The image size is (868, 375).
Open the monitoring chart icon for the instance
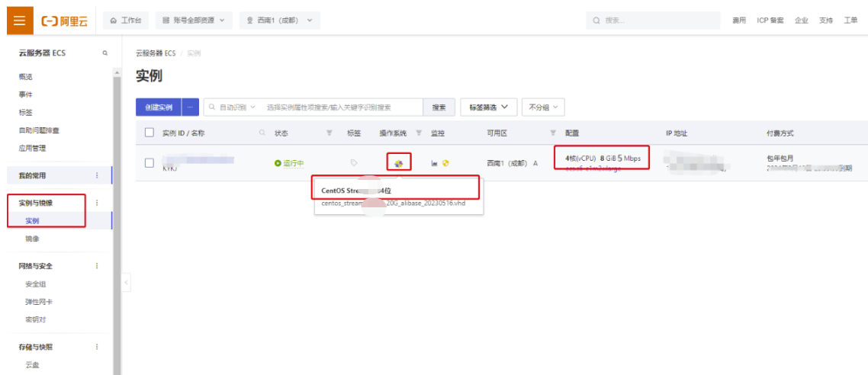point(434,162)
